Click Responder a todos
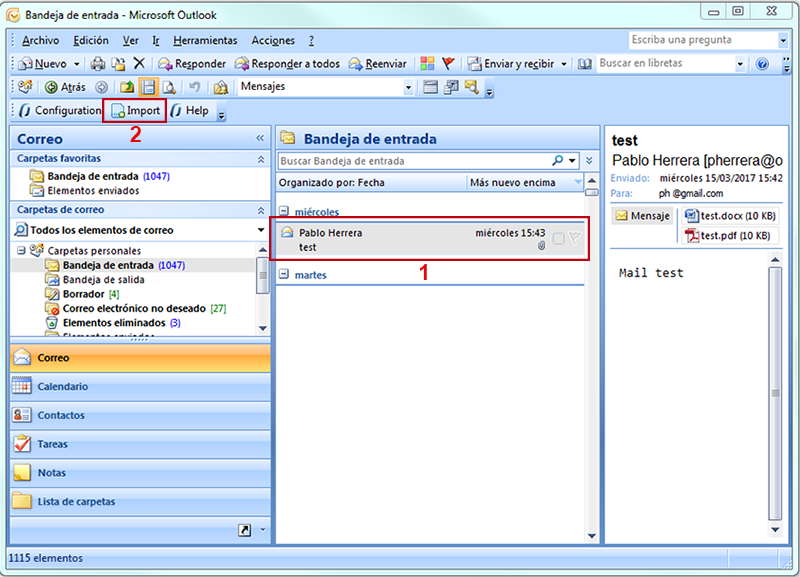 pyautogui.click(x=287, y=64)
